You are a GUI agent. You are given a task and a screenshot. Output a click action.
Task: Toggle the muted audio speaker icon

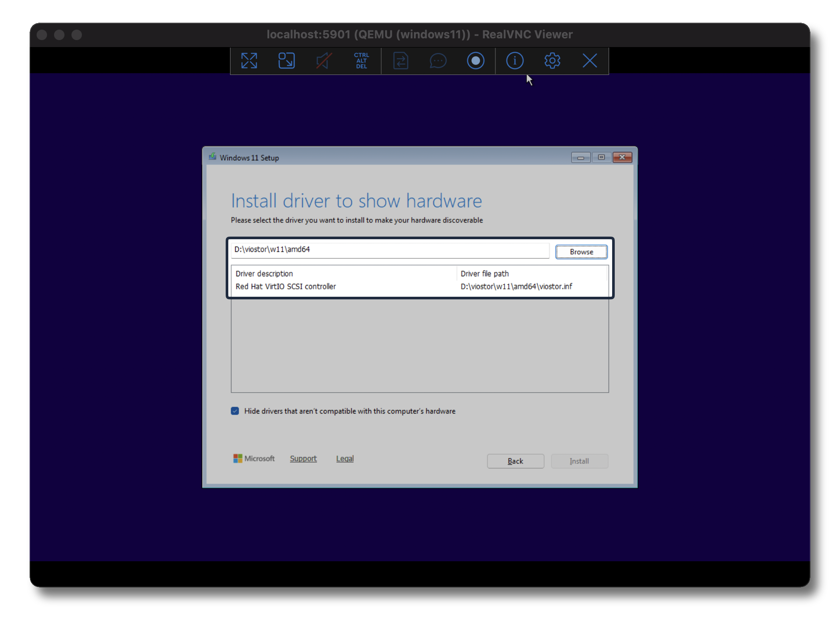pyautogui.click(x=324, y=61)
